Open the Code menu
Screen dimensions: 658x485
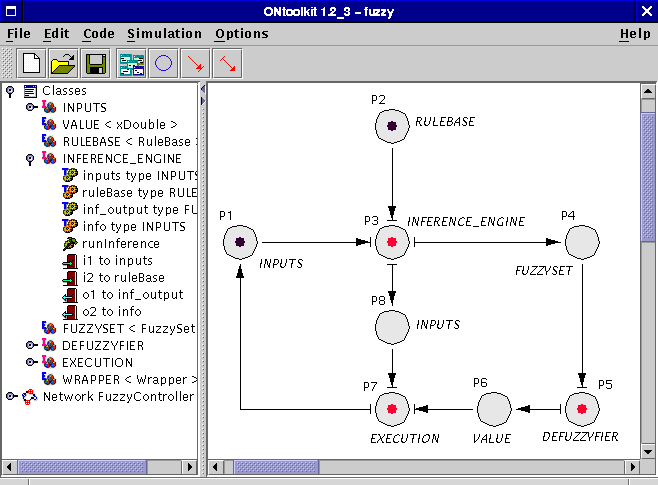tap(99, 34)
